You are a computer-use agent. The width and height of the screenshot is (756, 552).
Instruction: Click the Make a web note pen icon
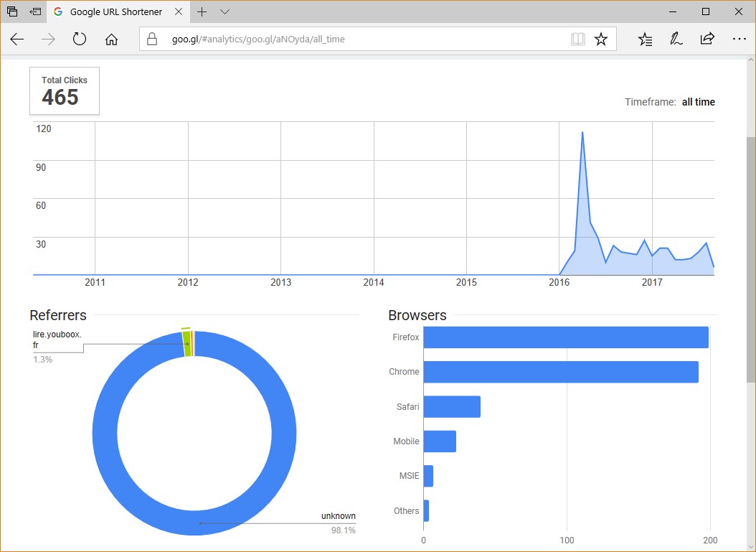click(x=676, y=39)
